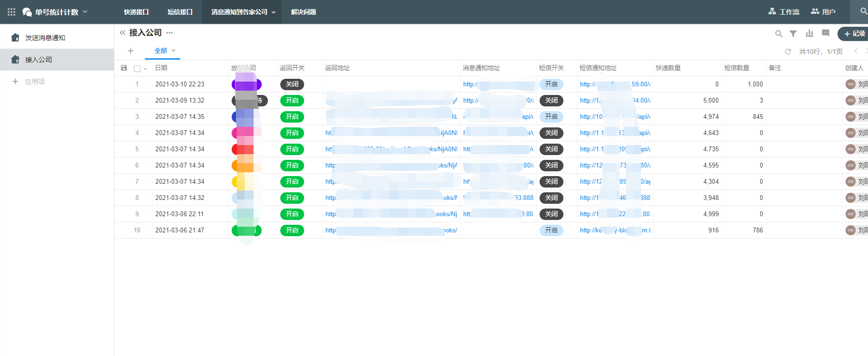Expand the 全部 view dropdown arrow

174,51
